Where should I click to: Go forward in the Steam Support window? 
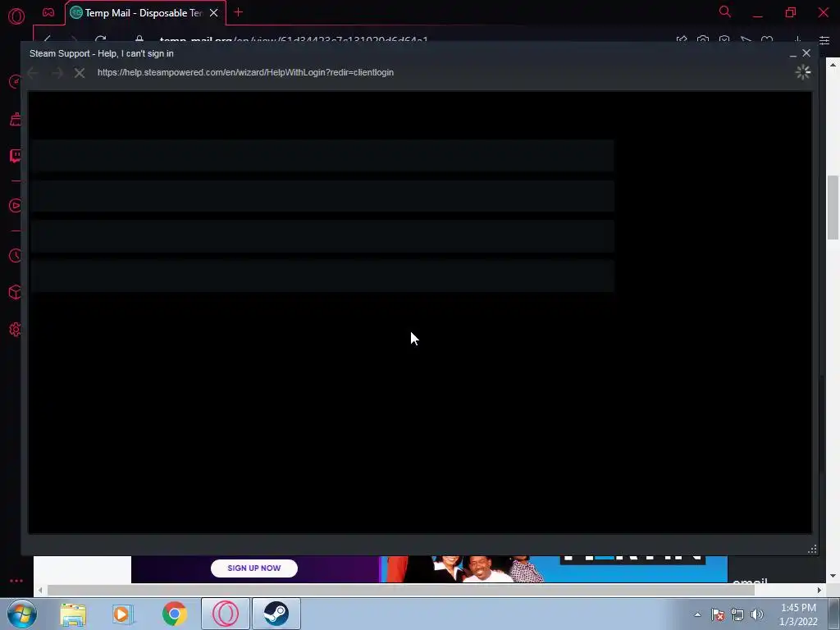click(57, 73)
